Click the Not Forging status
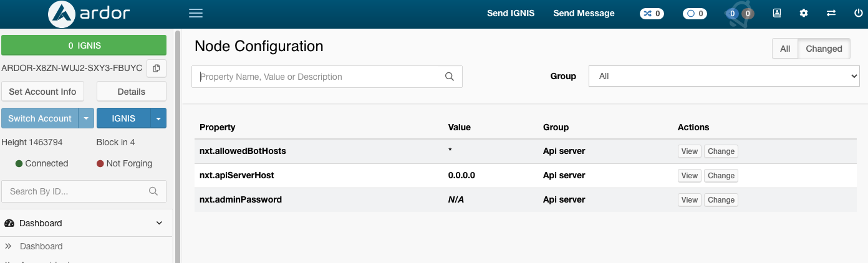 coord(124,163)
